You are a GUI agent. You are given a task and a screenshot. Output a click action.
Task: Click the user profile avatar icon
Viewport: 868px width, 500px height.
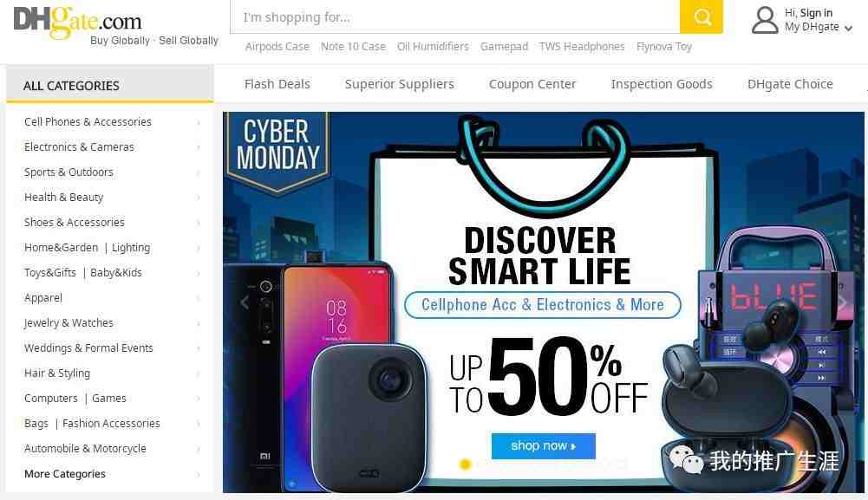tap(765, 20)
